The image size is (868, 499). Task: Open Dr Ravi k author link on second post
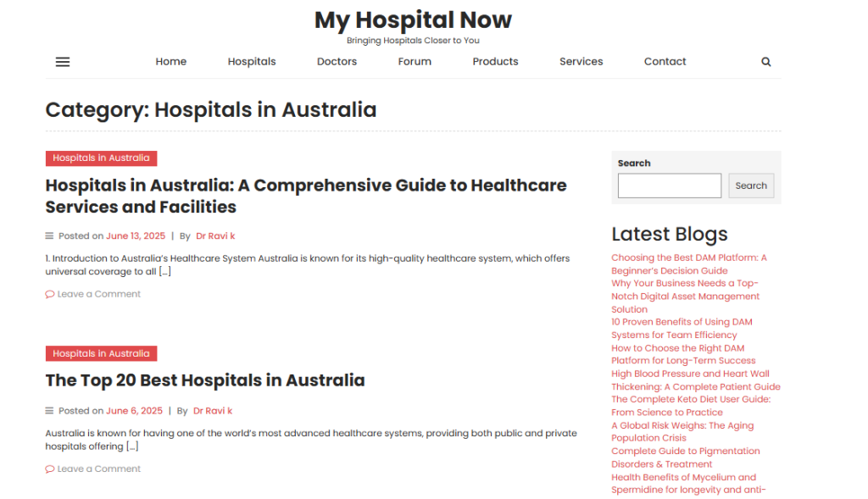click(x=213, y=411)
